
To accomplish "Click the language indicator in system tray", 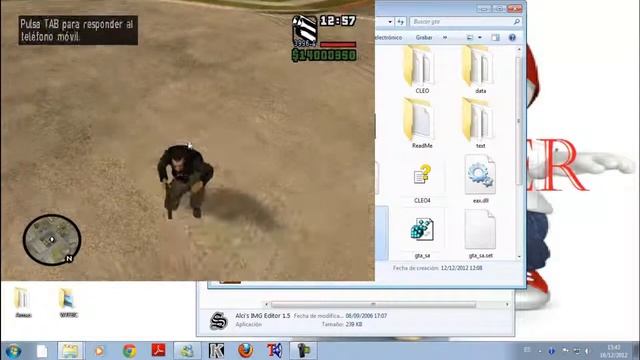I will coord(527,350).
